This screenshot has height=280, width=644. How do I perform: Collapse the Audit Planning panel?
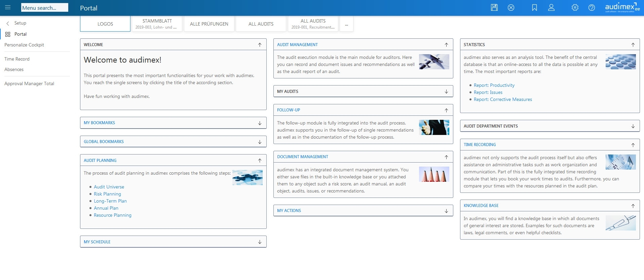coord(260,161)
